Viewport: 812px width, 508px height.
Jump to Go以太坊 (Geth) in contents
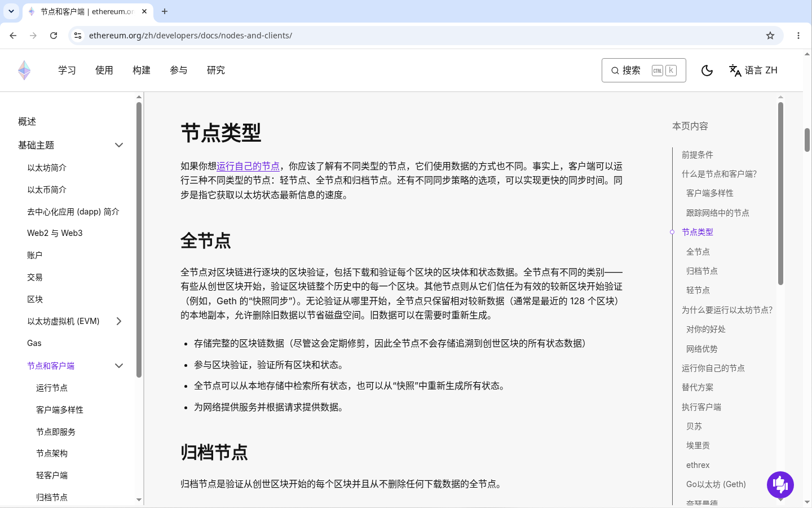pyautogui.click(x=716, y=484)
